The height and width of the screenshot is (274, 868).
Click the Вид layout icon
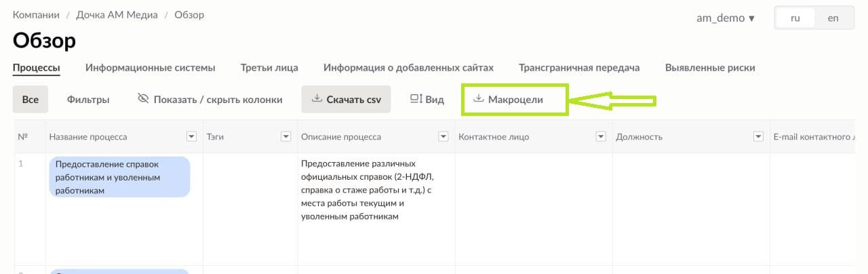pyautogui.click(x=416, y=99)
